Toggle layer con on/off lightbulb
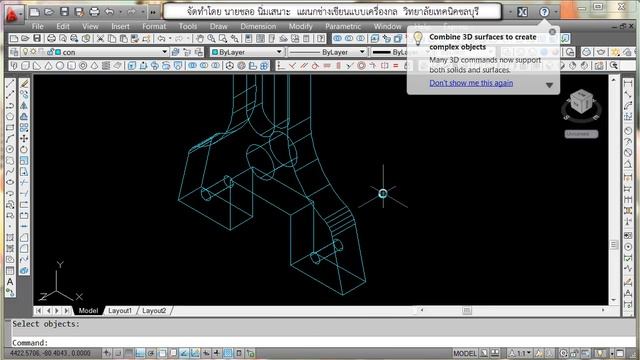Viewport: 640px width, 360px height. pos(25,52)
